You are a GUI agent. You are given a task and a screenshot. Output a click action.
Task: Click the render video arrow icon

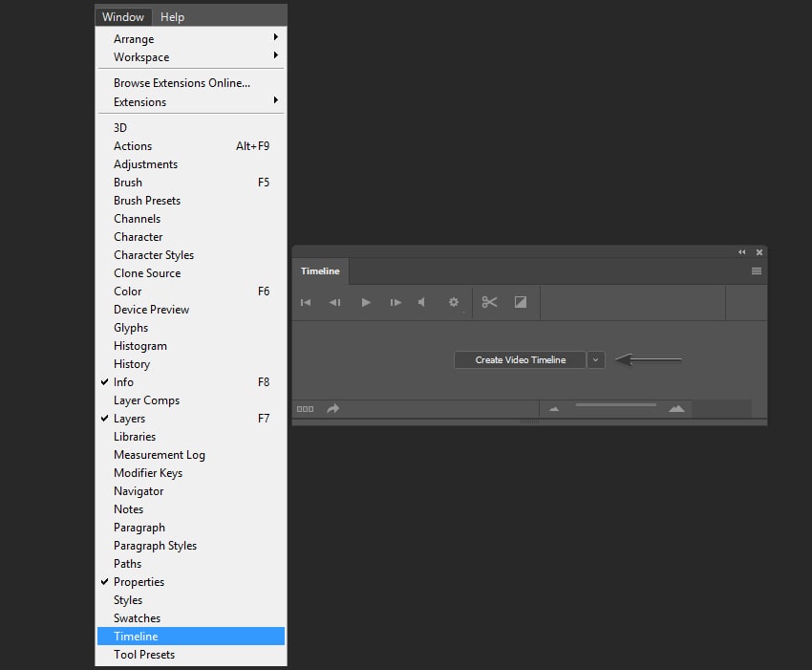(333, 408)
